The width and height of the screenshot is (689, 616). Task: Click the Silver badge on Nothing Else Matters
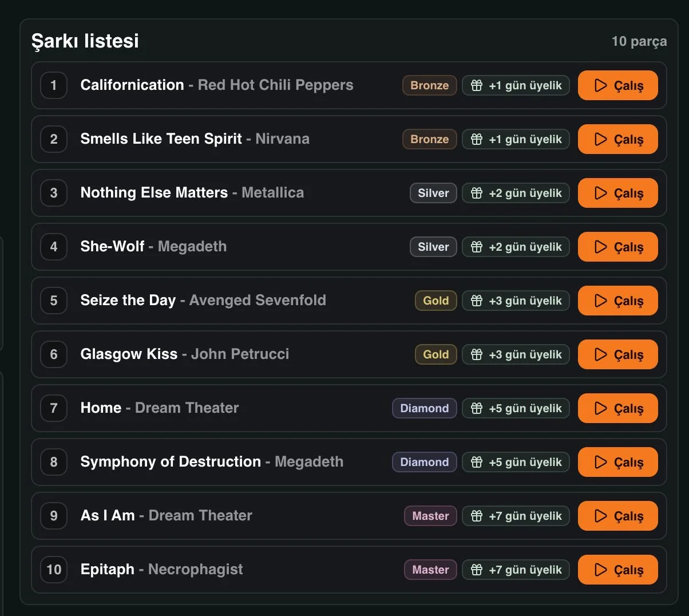coord(433,193)
